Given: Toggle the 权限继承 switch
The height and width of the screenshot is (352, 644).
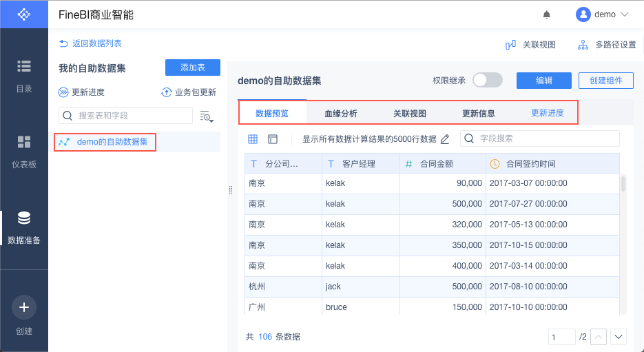Looking at the screenshot, I should pyautogui.click(x=488, y=80).
